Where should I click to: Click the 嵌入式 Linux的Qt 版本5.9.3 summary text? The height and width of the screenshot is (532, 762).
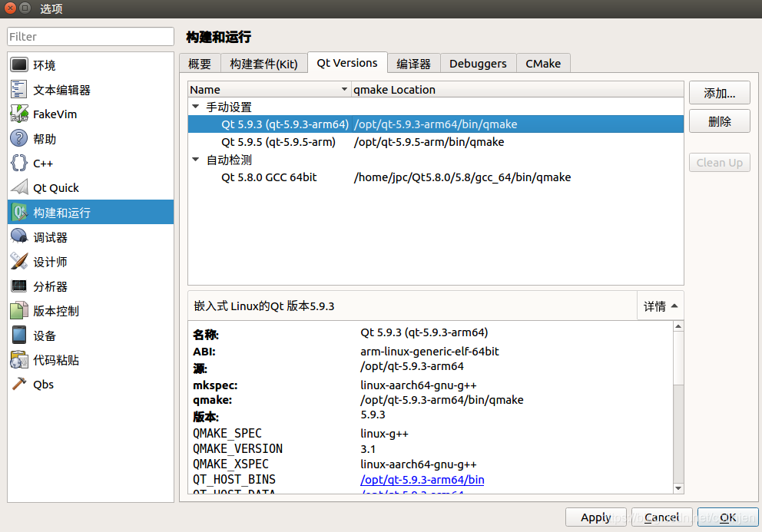click(x=264, y=306)
